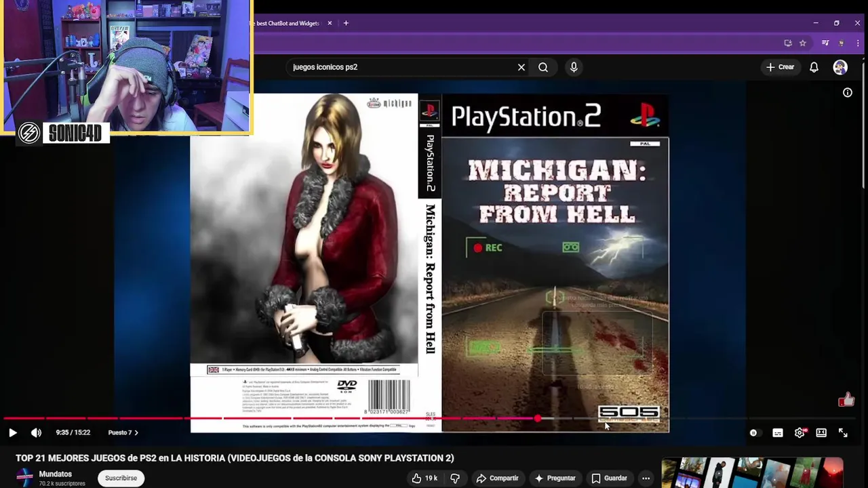The image size is (868, 488).
Task: Click the Preguntar button
Action: pos(555,478)
